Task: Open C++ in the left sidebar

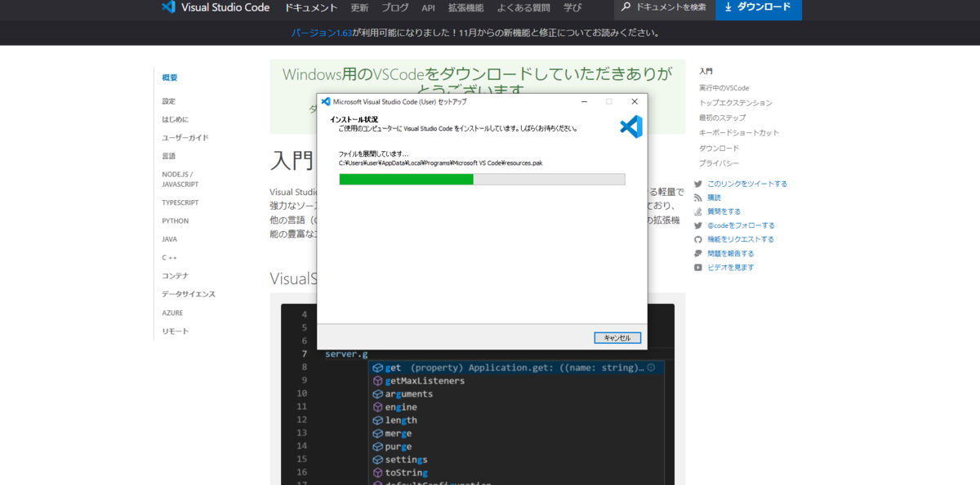Action: 169,257
